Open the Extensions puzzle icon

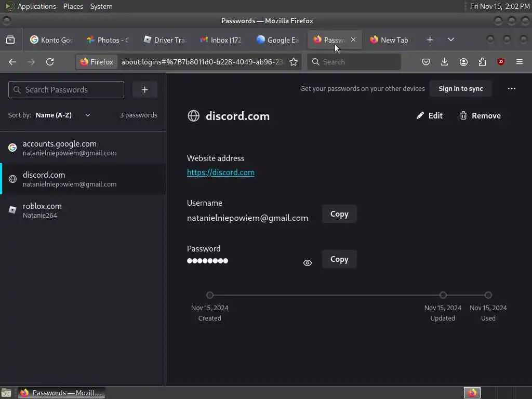coord(482,62)
